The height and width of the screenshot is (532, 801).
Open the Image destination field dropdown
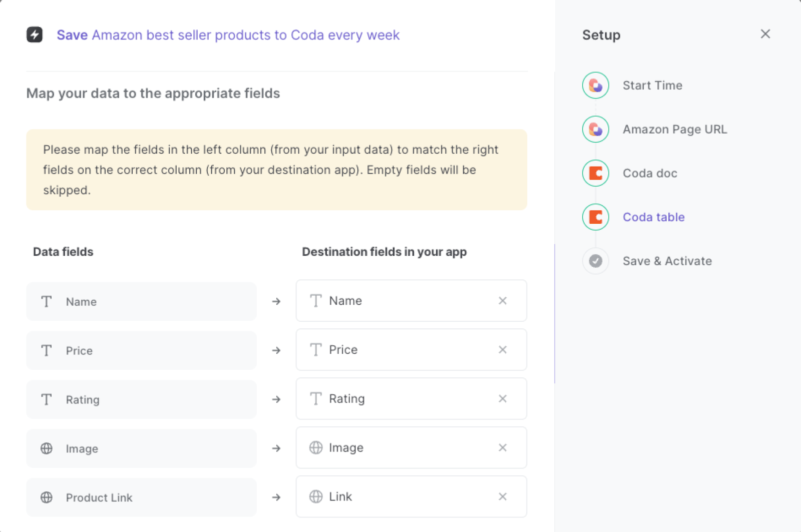pyautogui.click(x=411, y=447)
